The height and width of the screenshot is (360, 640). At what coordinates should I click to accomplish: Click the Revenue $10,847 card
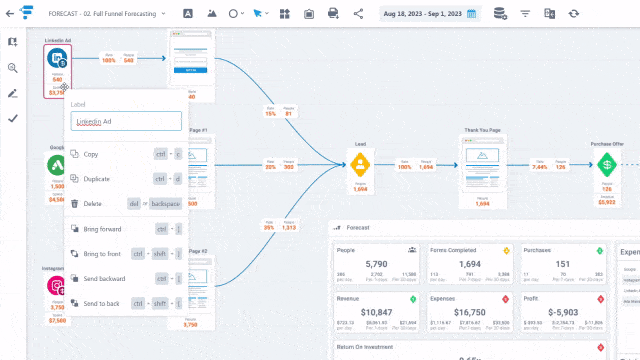[x=376, y=312]
